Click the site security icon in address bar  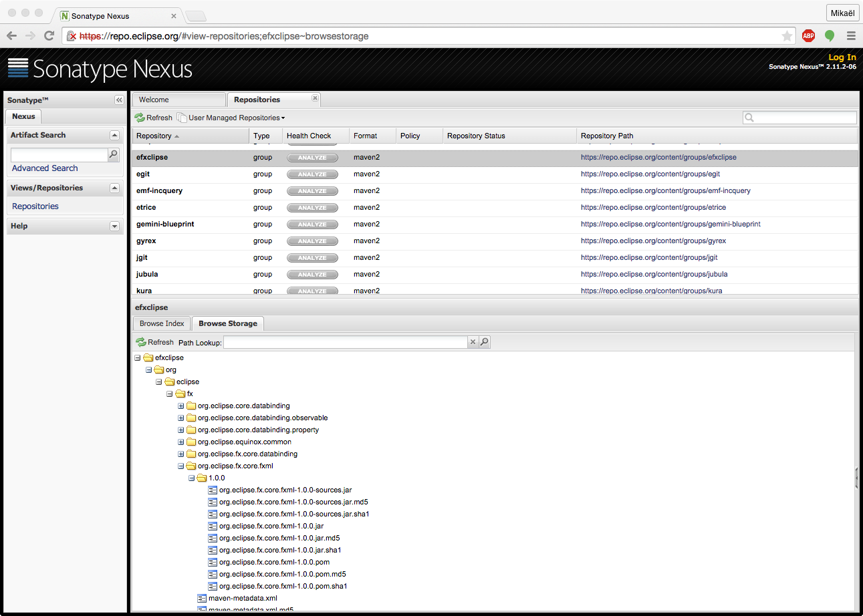coord(71,36)
